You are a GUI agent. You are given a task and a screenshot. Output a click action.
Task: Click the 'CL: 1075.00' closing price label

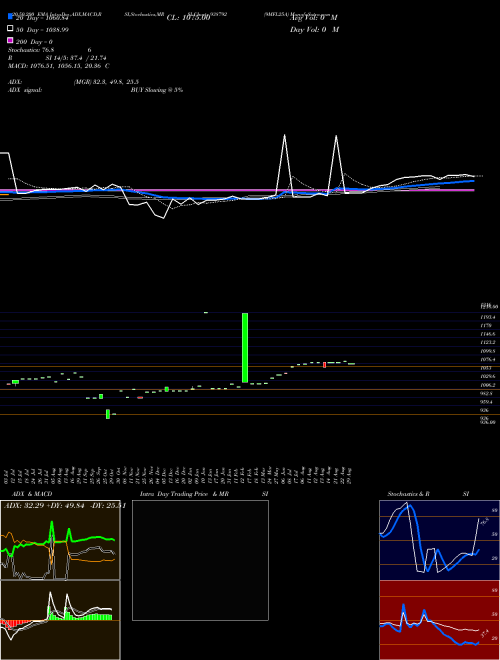click(188, 18)
